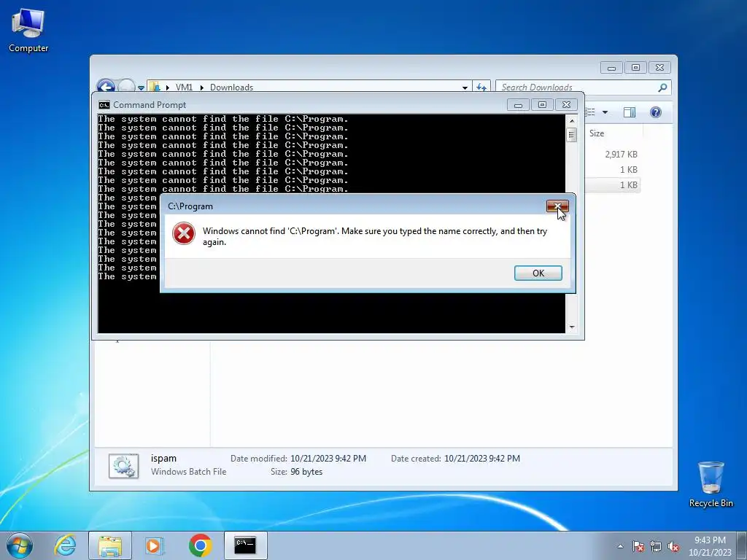
Task: Expand the address bar history dropdown
Action: (x=465, y=87)
